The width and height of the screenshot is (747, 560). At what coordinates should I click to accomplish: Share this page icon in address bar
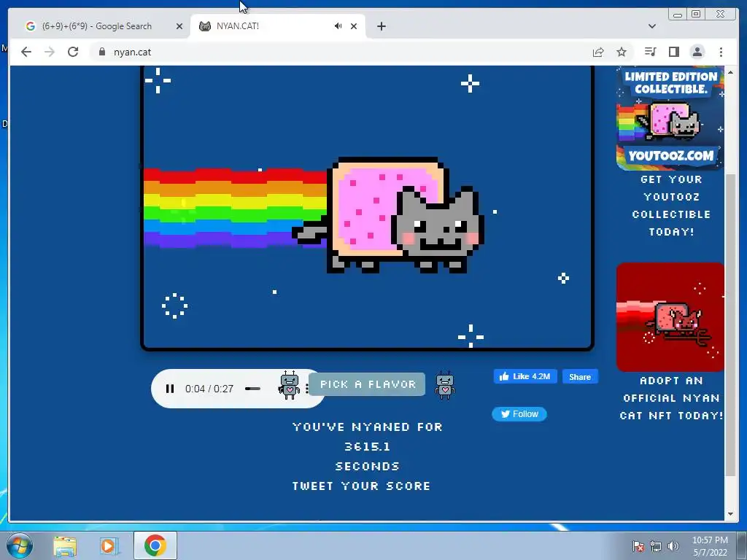(598, 52)
